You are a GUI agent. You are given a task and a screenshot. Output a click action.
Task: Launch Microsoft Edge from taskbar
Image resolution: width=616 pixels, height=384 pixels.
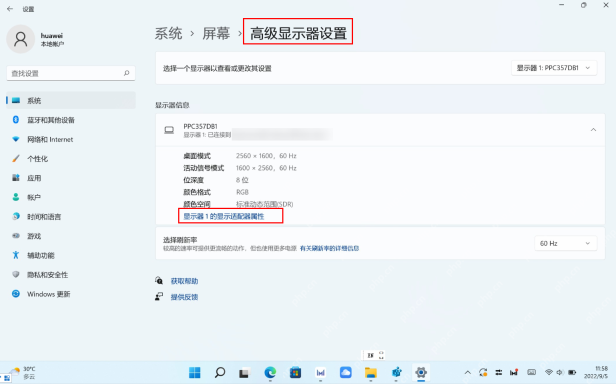(270, 372)
